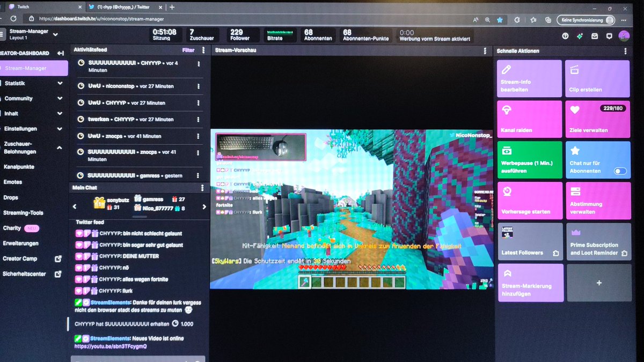Viewport: 644px width, 362px height.
Task: Open options for UwU niconosntop activity entry
Action: 198,86
